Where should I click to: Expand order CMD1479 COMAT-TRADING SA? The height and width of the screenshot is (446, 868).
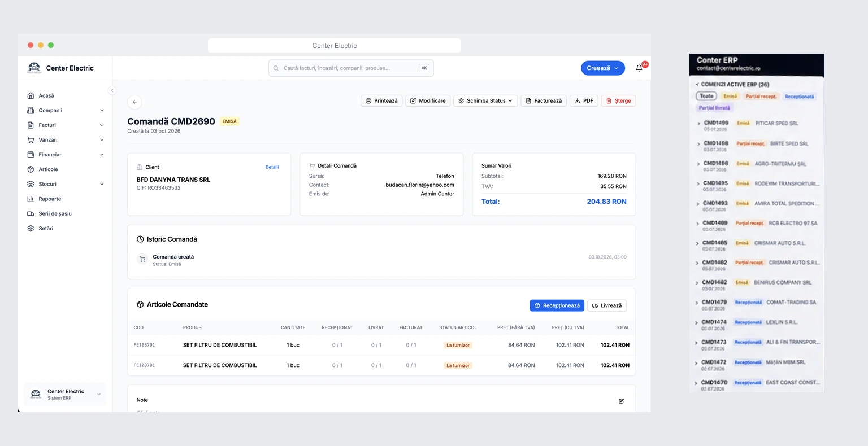pos(697,303)
